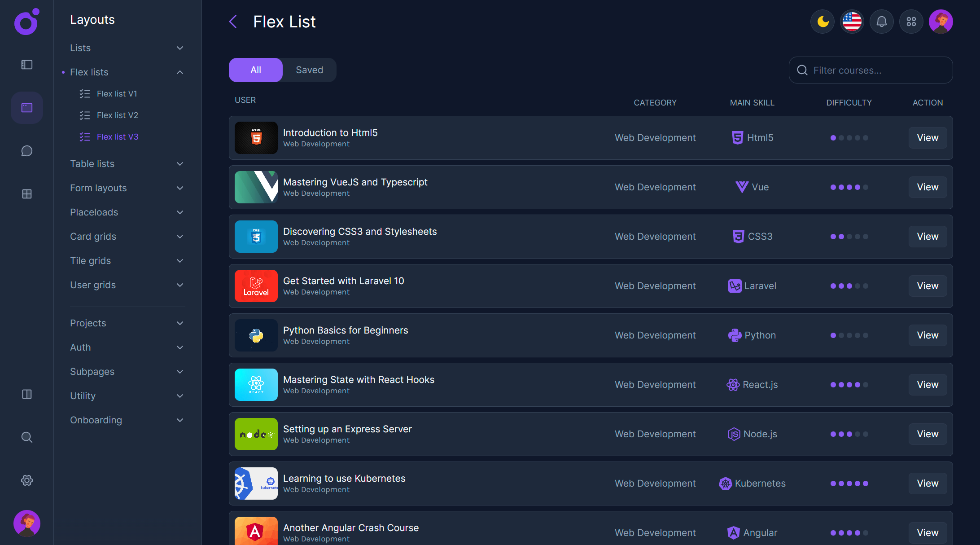
Task: Click the search magnifier in left sidebar
Action: tap(27, 437)
